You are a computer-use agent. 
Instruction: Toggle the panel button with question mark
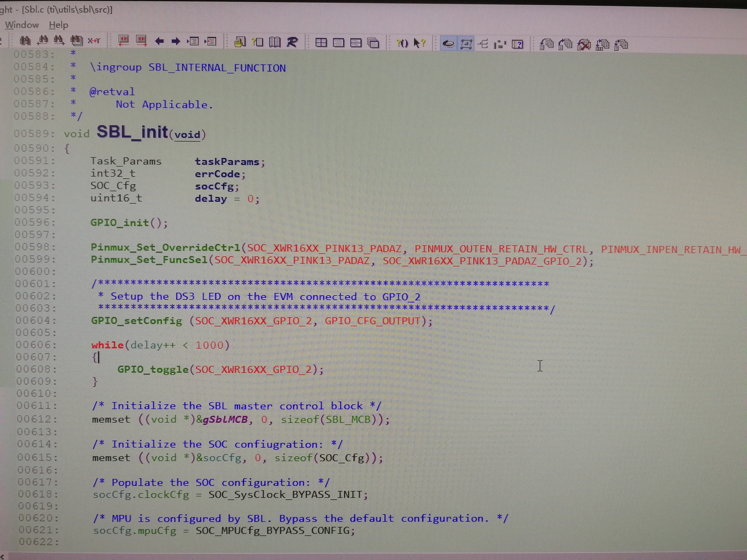518,45
